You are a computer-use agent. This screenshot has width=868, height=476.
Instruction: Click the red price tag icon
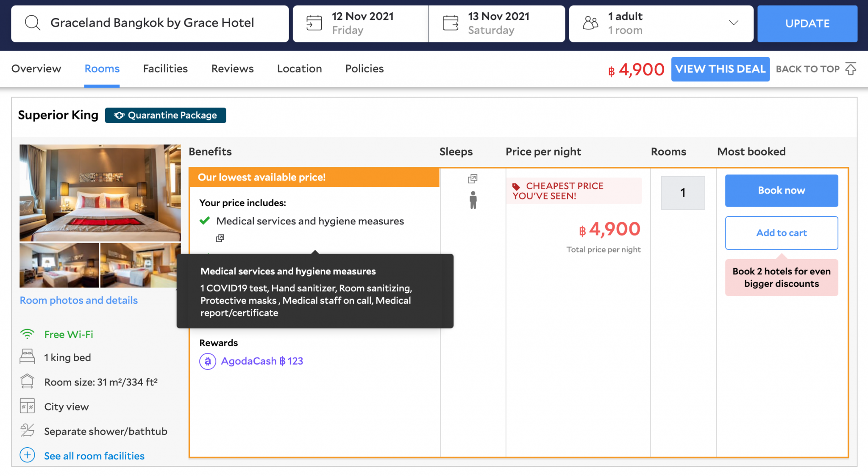(516, 186)
